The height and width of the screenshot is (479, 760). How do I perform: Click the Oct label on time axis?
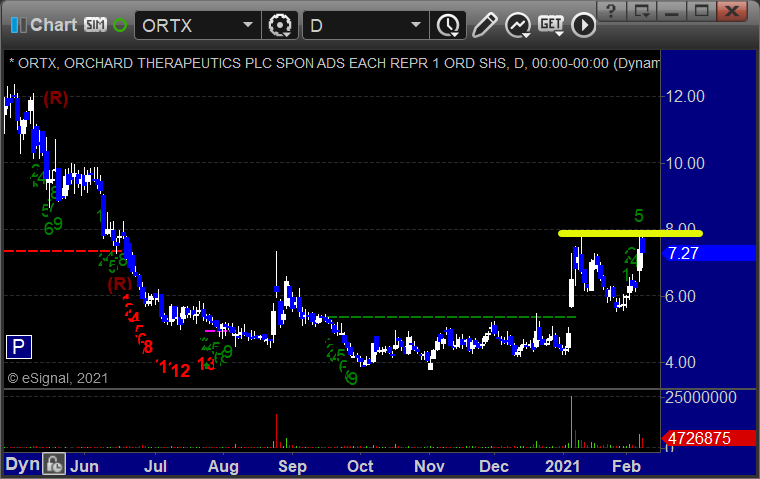point(360,466)
